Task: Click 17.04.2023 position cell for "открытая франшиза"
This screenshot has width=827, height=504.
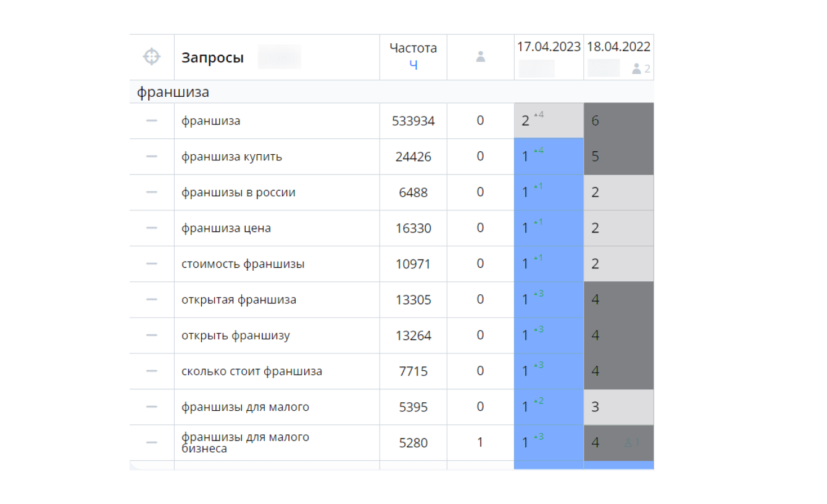Action: 549,300
